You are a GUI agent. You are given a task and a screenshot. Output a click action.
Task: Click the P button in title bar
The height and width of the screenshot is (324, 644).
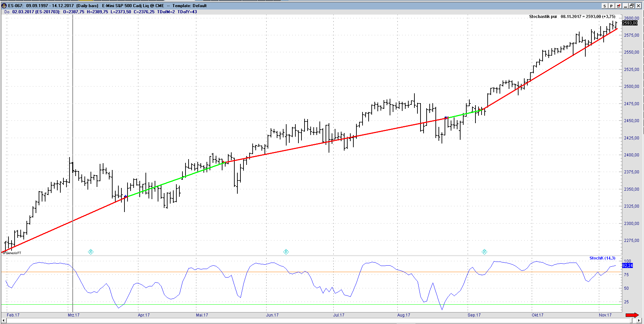coord(611,6)
